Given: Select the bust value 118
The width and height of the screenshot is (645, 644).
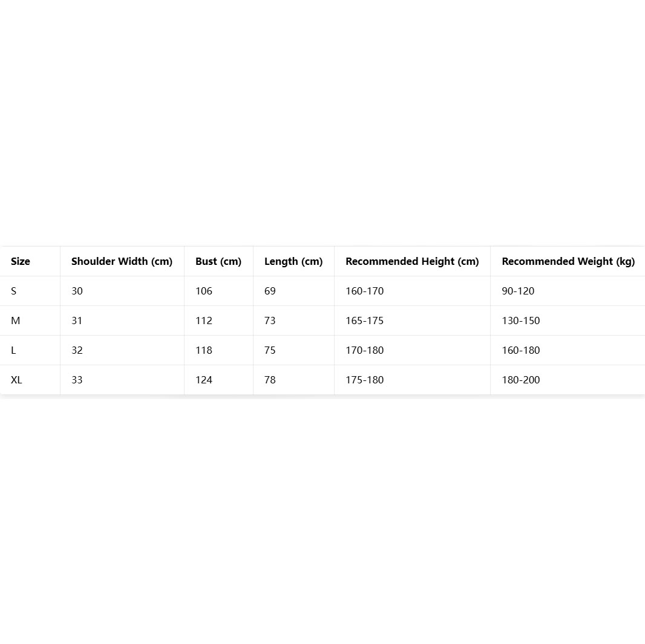Looking at the screenshot, I should [204, 350].
